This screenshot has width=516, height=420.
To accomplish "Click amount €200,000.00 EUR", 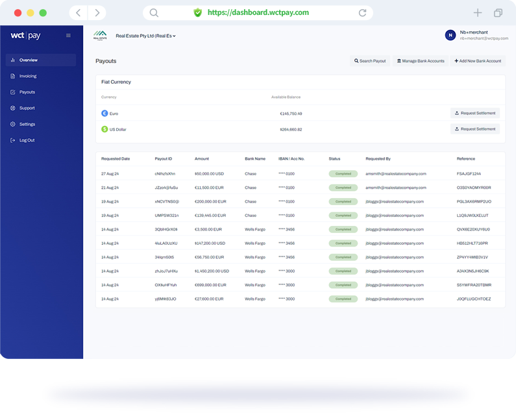I will click(x=210, y=201).
